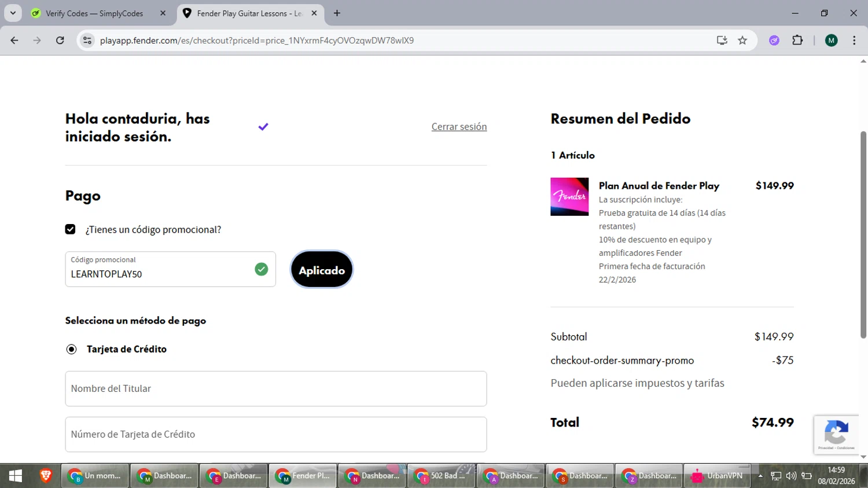
Task: Click the Aplicado button
Action: click(322, 270)
